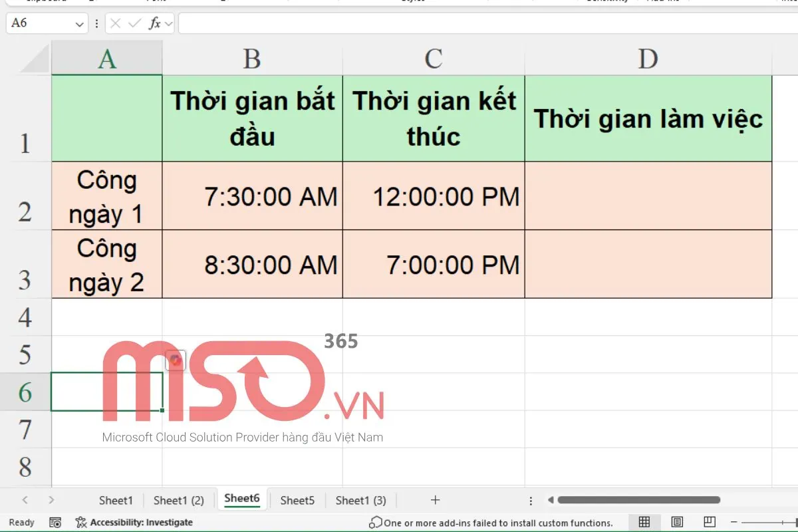Image resolution: width=798 pixels, height=532 pixels.
Task: Click the New Sheet plus button
Action: point(435,500)
